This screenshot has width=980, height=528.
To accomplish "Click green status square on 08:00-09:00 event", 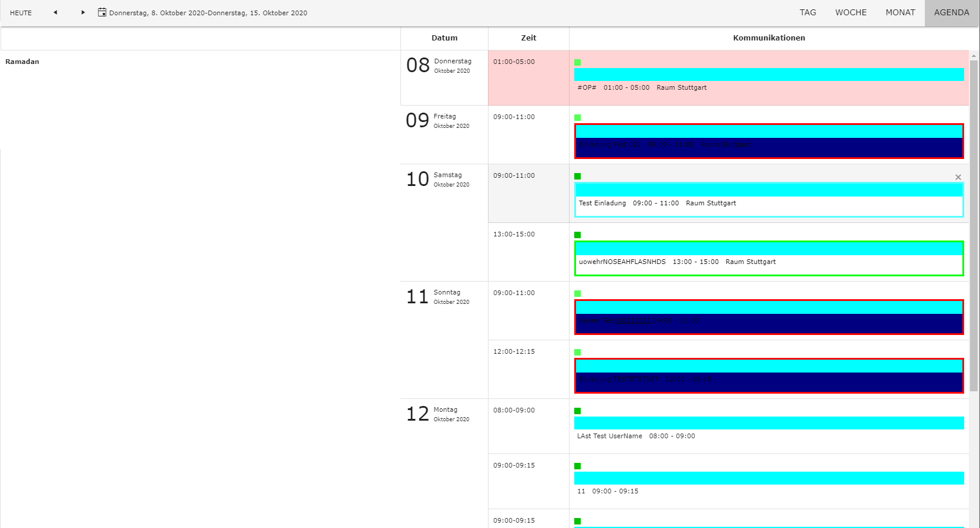I will pyautogui.click(x=577, y=411).
